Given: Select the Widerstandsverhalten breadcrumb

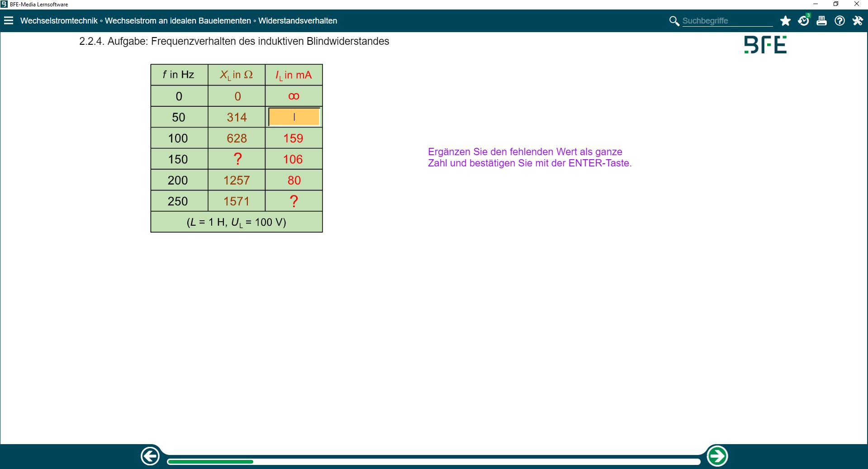Looking at the screenshot, I should point(298,21).
